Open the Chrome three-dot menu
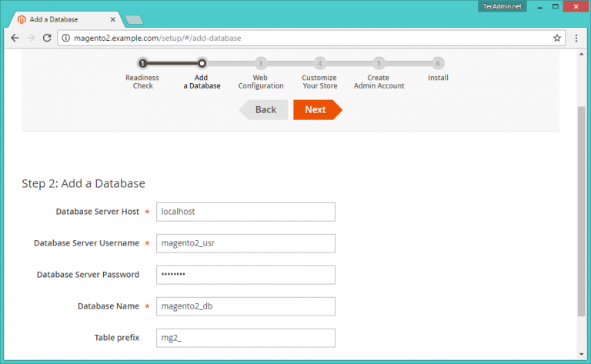 click(x=577, y=38)
